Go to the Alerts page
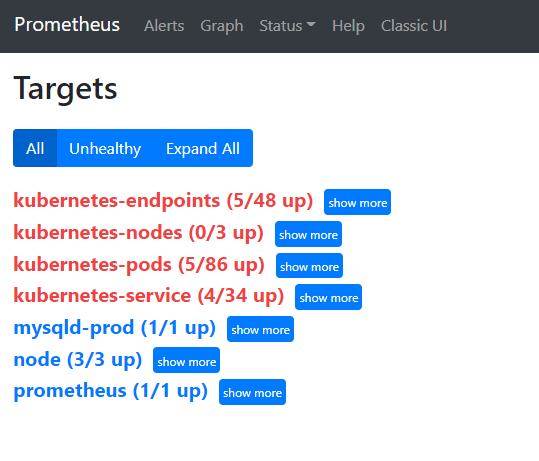The height and width of the screenshot is (461, 539). tap(164, 26)
